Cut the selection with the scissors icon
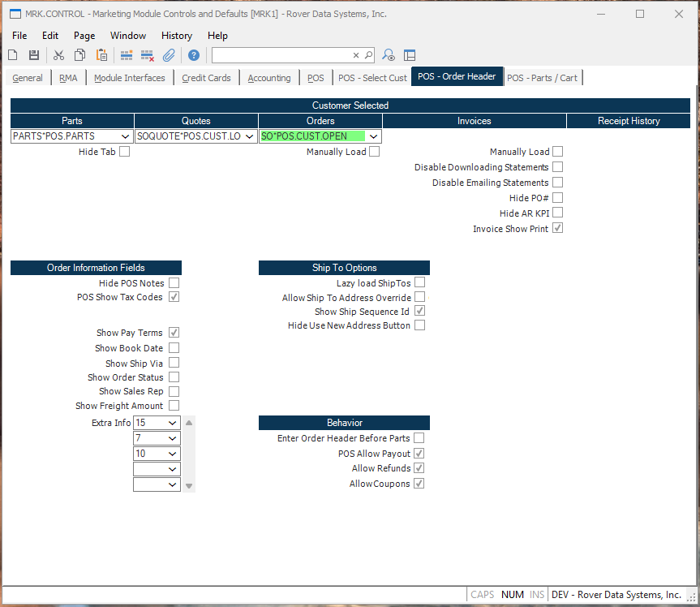The image size is (700, 607). 58,54
